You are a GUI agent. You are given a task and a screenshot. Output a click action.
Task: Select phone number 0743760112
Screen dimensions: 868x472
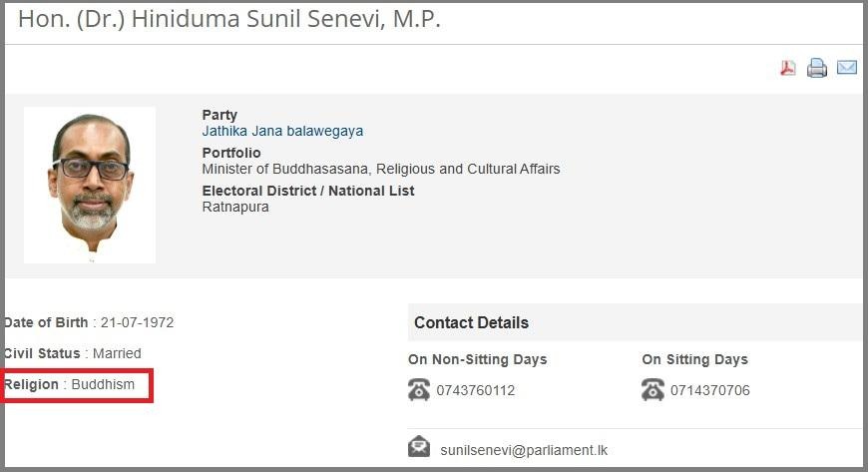pos(476,390)
